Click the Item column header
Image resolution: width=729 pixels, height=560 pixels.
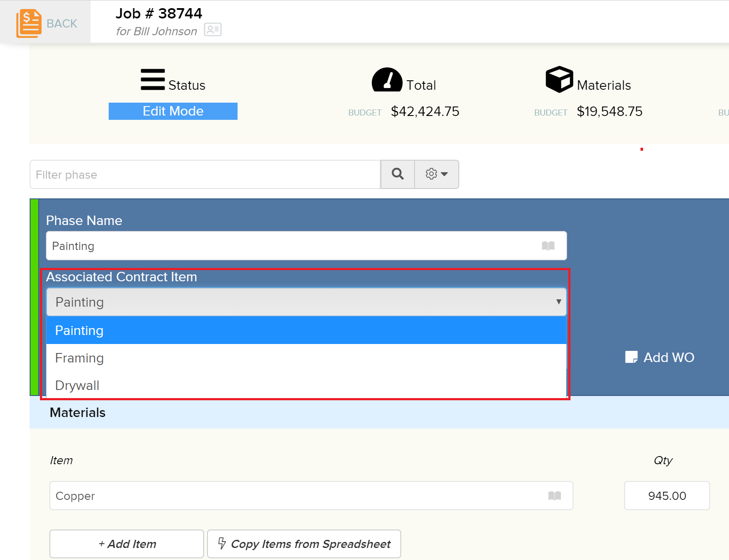click(x=61, y=460)
